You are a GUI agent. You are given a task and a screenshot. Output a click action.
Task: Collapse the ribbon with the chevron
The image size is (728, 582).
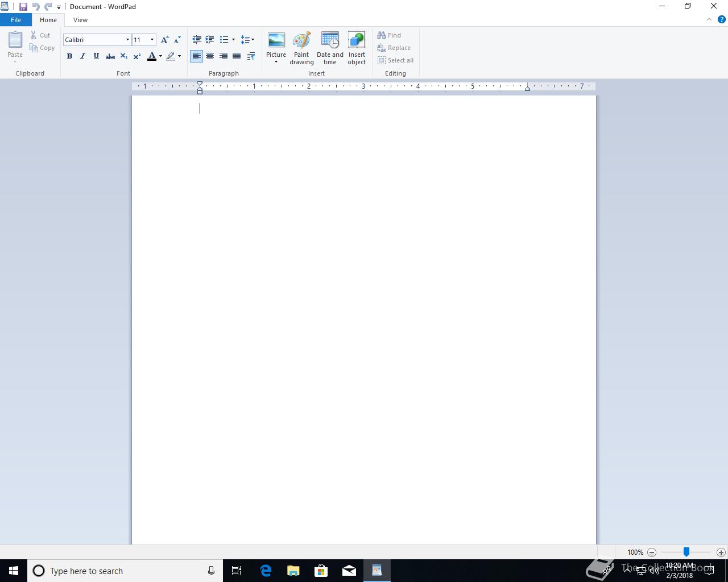709,19
